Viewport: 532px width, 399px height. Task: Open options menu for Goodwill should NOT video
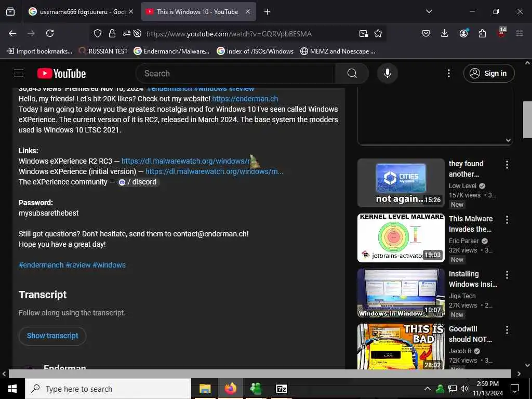507,330
